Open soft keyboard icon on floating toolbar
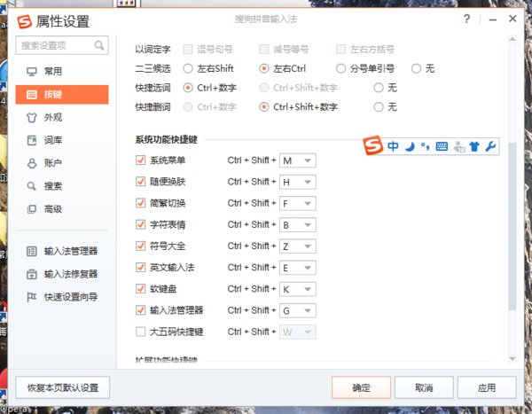This screenshot has height=414, width=532. tap(442, 146)
